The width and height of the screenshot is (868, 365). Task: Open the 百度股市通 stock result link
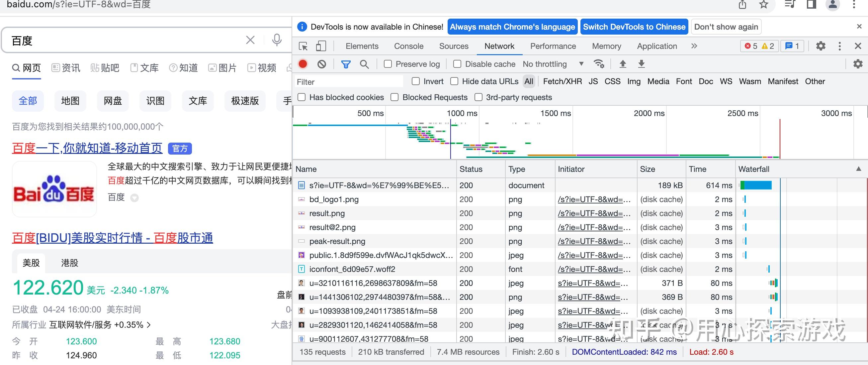[x=112, y=238]
